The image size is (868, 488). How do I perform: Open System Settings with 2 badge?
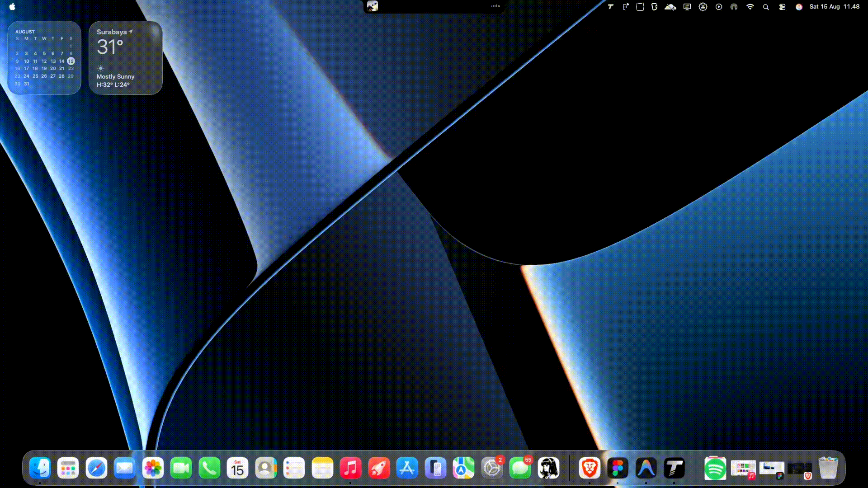[492, 468]
